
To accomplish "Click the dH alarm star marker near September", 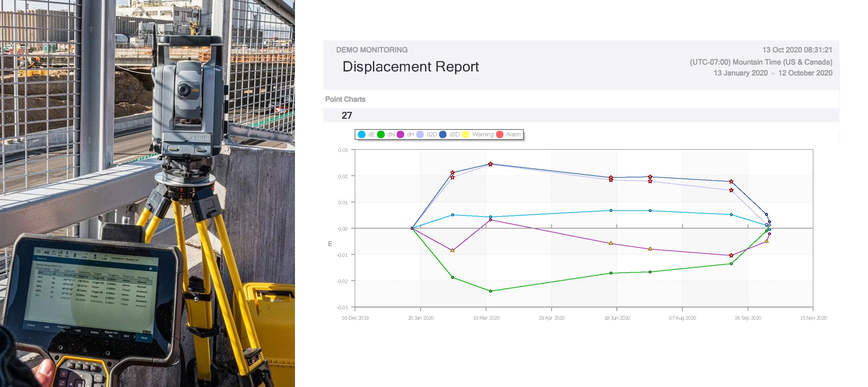I will click(x=731, y=255).
